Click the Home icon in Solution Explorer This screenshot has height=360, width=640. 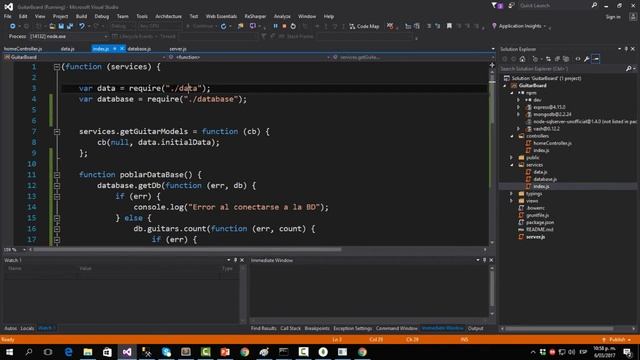[522, 59]
